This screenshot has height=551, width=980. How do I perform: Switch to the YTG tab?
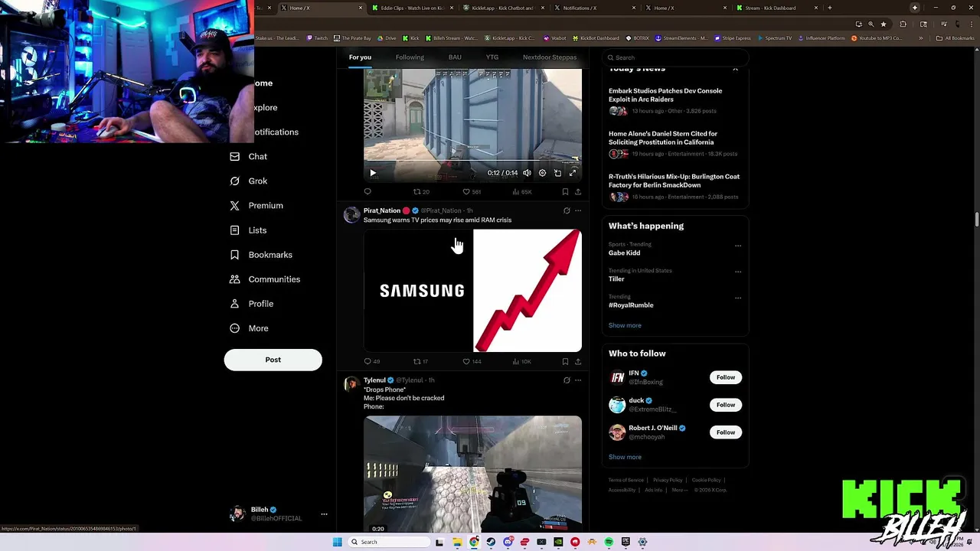tap(492, 57)
